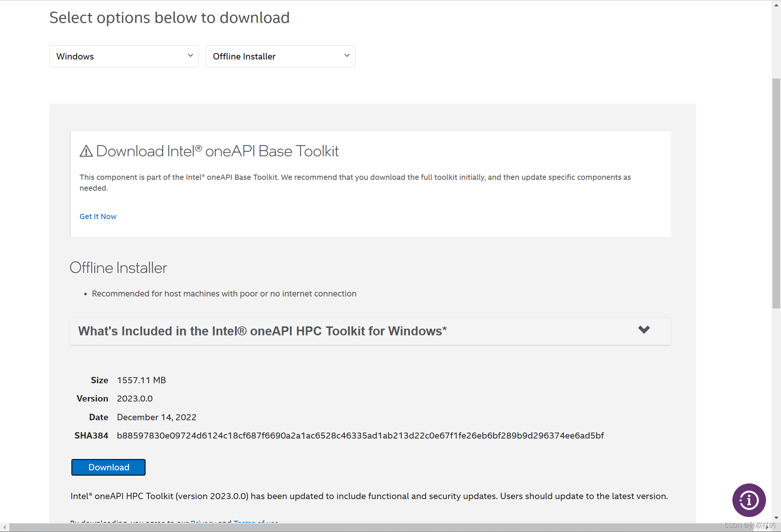The width and height of the screenshot is (781, 532).
Task: Click the Offline Installer section heading
Action: point(118,268)
